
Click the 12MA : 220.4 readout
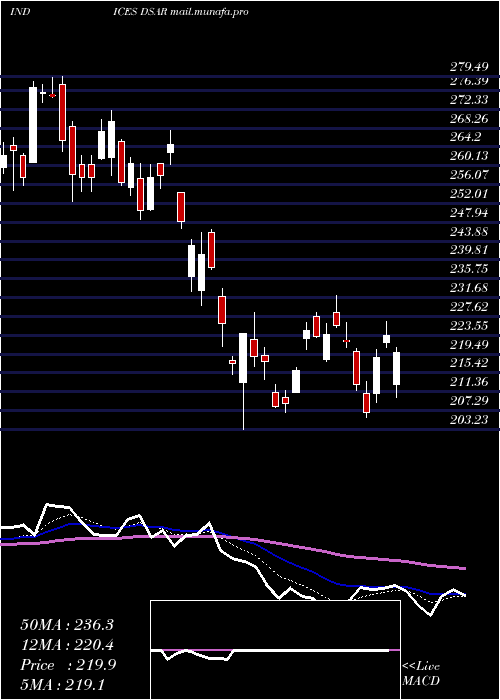click(67, 645)
